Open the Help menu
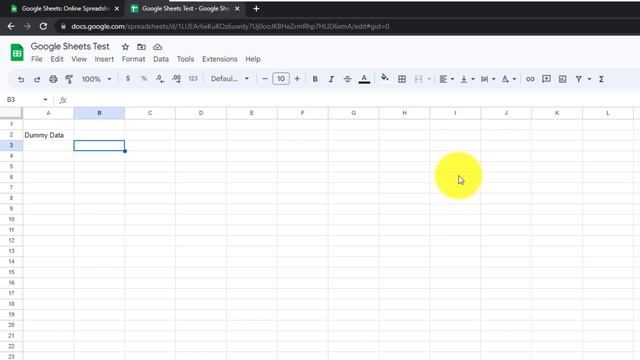Viewport: 640px width, 360px height. point(253,59)
